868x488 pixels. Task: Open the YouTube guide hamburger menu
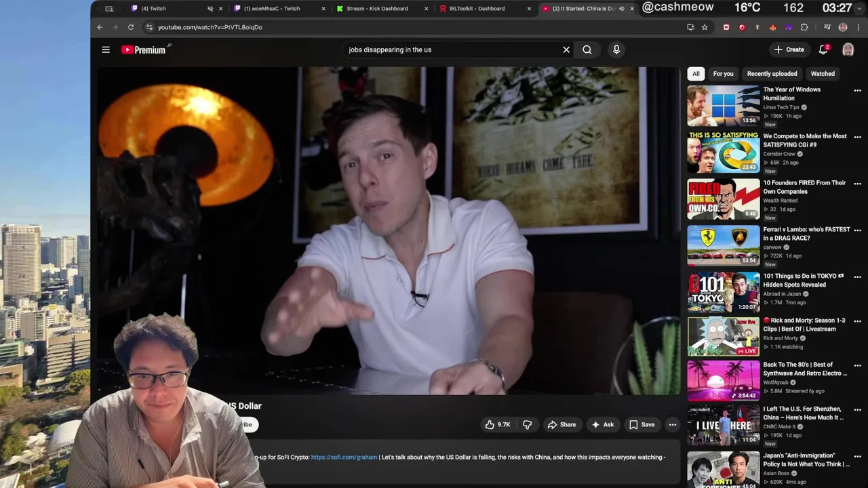[106, 49]
